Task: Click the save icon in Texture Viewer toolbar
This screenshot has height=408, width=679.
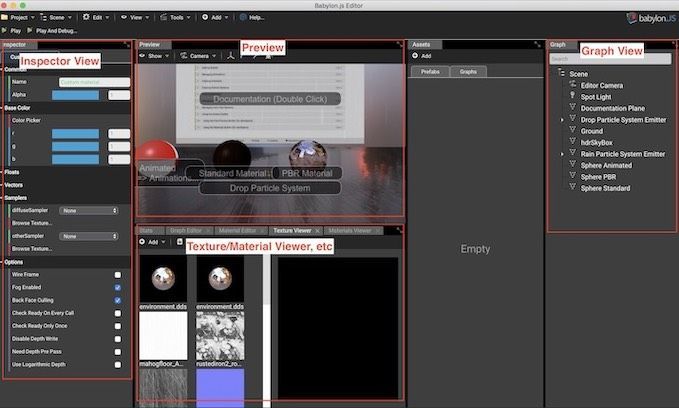Action: (180, 242)
